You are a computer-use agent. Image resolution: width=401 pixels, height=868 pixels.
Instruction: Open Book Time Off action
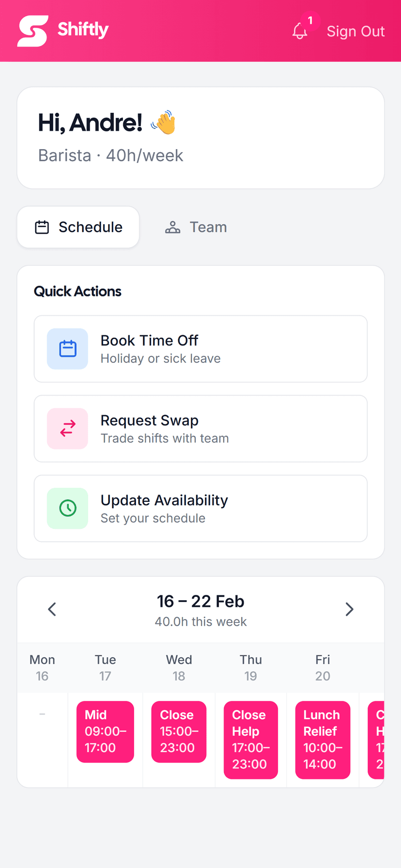point(200,349)
